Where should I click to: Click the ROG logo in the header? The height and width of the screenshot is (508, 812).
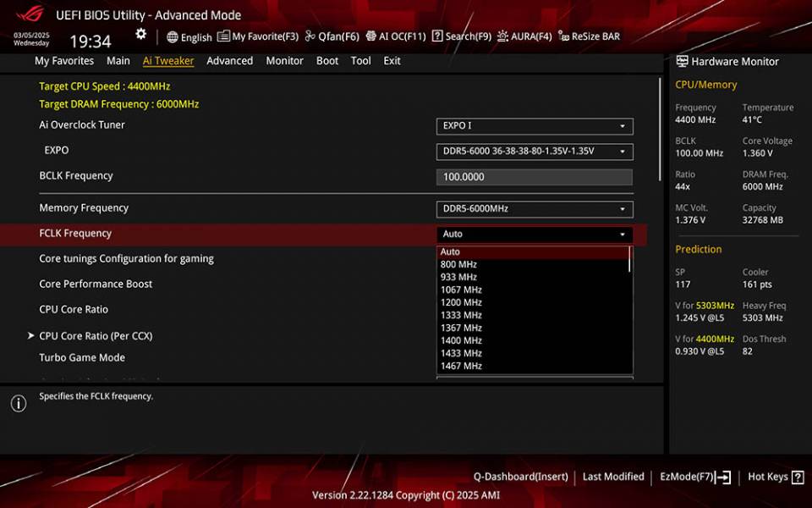tap(30, 14)
